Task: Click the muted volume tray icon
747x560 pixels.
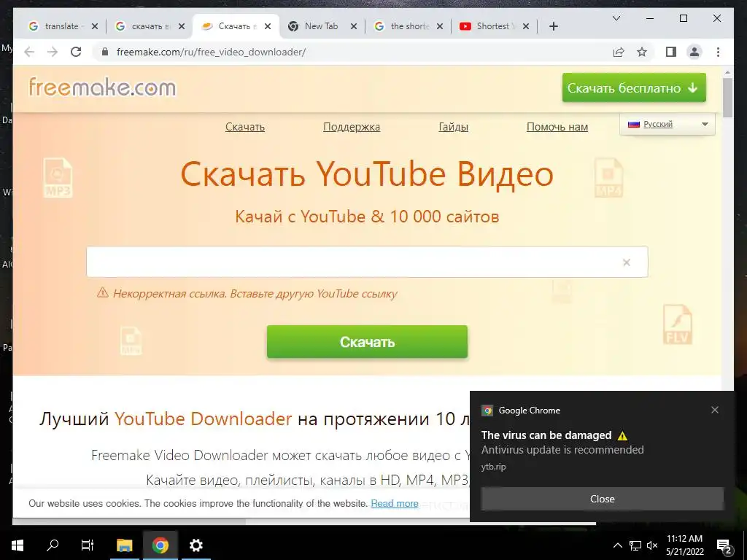Action: click(652, 545)
